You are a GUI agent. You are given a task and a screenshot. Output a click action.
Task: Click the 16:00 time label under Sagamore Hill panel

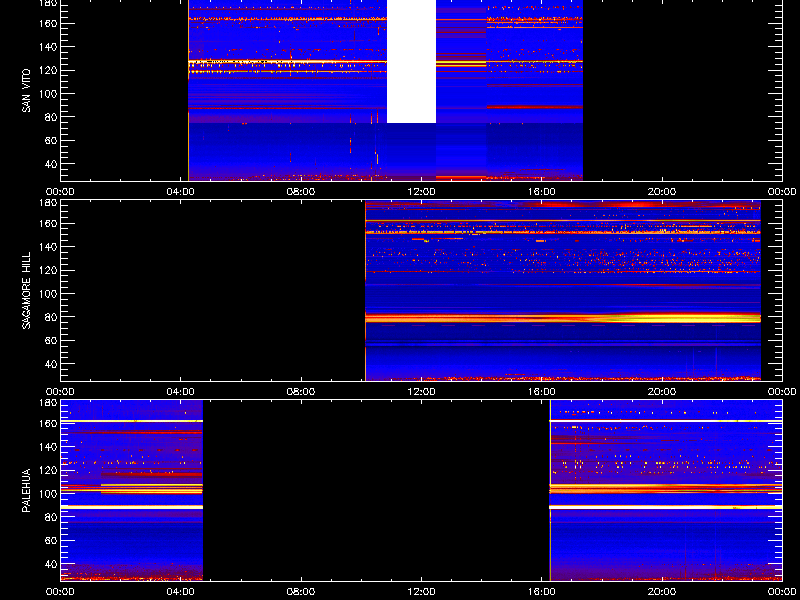click(x=542, y=392)
